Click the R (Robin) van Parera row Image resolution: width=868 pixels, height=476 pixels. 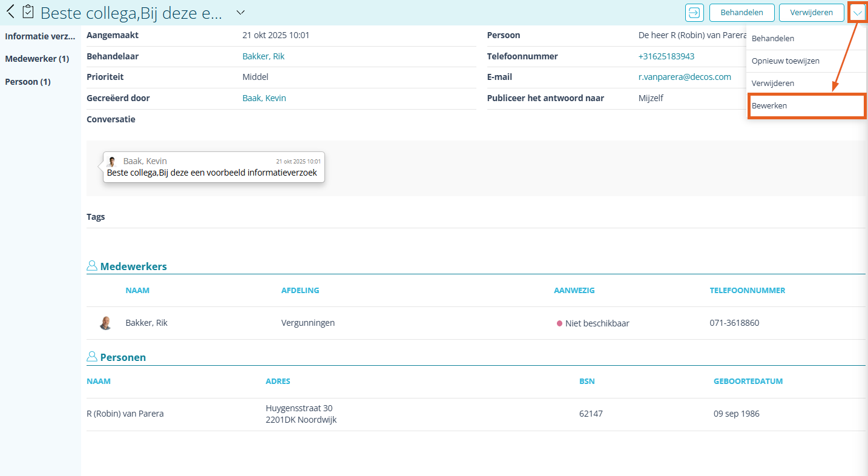coord(125,414)
